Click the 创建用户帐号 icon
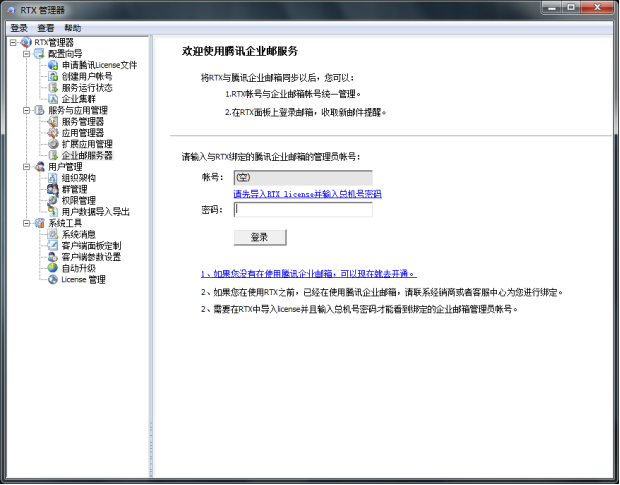The width and height of the screenshot is (620, 485). coord(53,76)
